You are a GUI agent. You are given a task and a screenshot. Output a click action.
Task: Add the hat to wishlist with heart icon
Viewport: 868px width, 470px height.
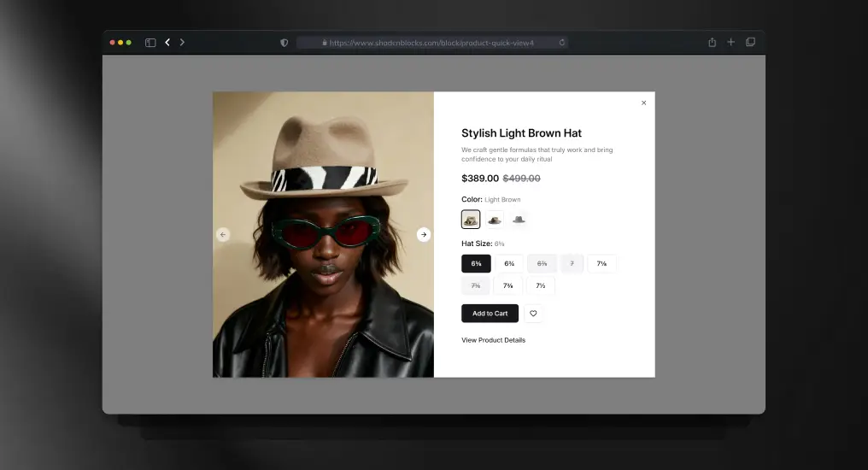533,314
